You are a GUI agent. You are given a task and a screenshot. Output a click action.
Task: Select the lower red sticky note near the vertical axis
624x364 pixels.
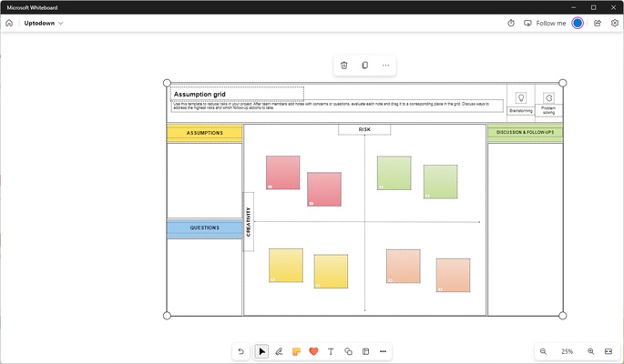[324, 189]
